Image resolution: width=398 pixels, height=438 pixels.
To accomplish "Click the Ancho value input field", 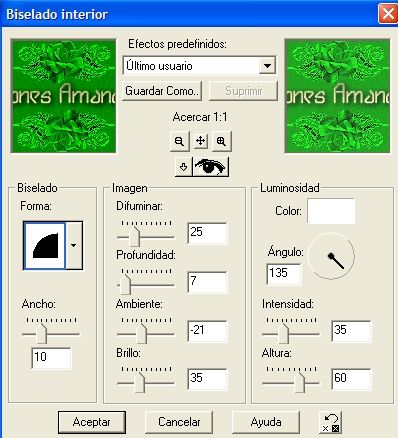I will (51, 358).
